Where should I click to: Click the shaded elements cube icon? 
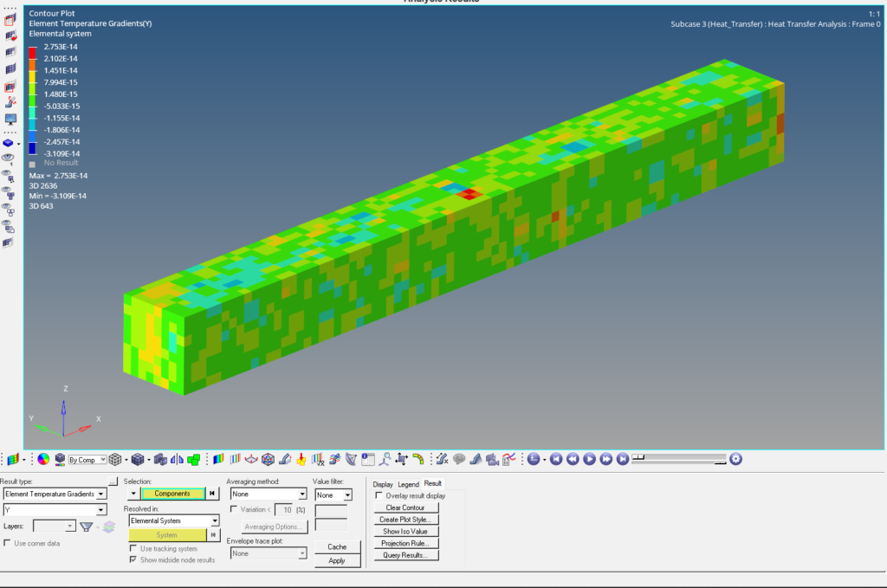(138, 460)
